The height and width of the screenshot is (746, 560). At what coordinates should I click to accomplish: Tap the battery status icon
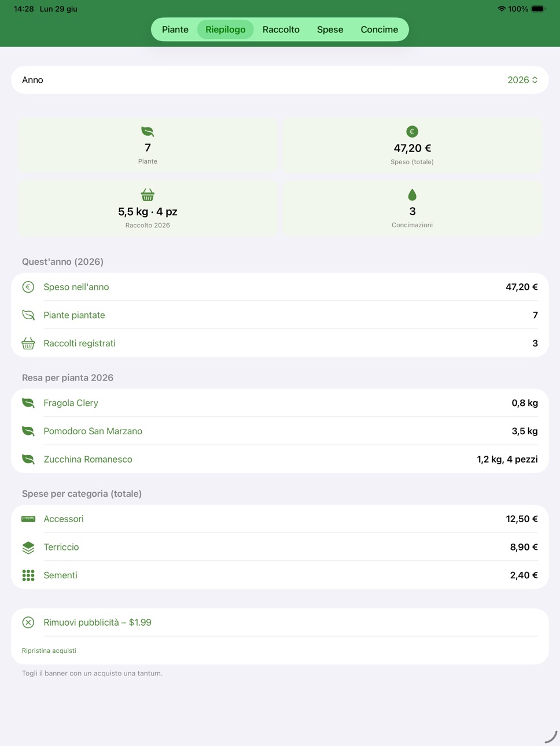[x=539, y=9]
